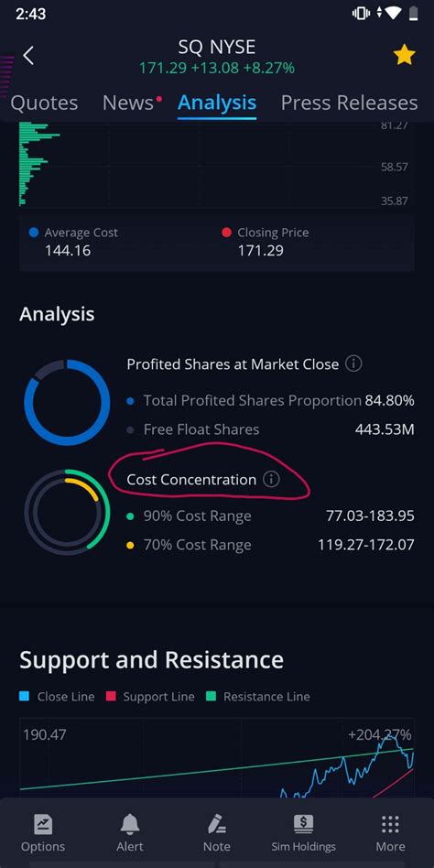Tap the Wi-Fi status icon
The width and height of the screenshot is (434, 868).
(x=394, y=14)
